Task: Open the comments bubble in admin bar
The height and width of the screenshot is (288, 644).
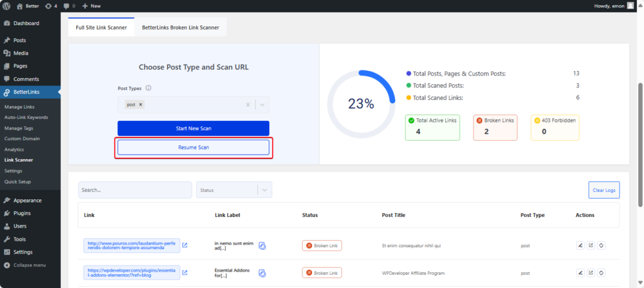Action: coord(69,6)
